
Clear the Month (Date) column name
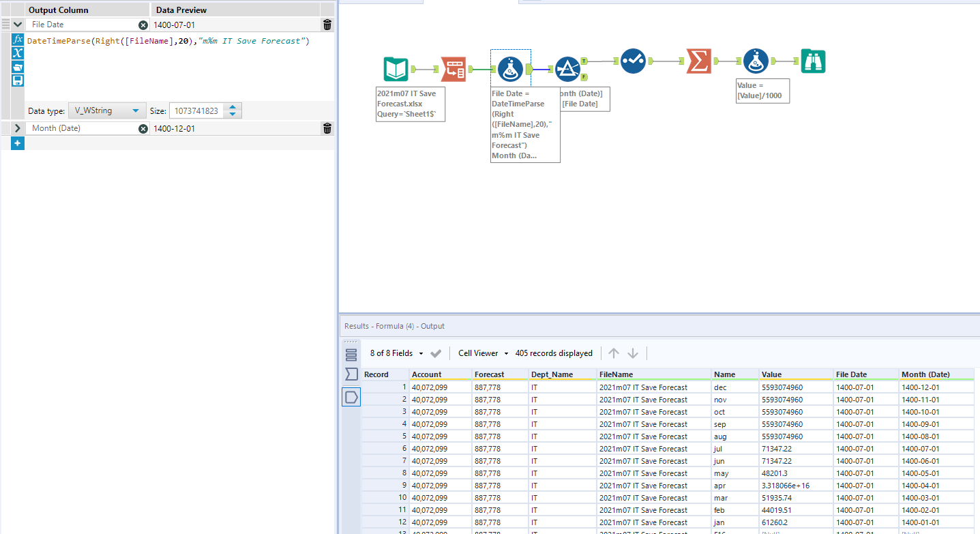pos(143,128)
